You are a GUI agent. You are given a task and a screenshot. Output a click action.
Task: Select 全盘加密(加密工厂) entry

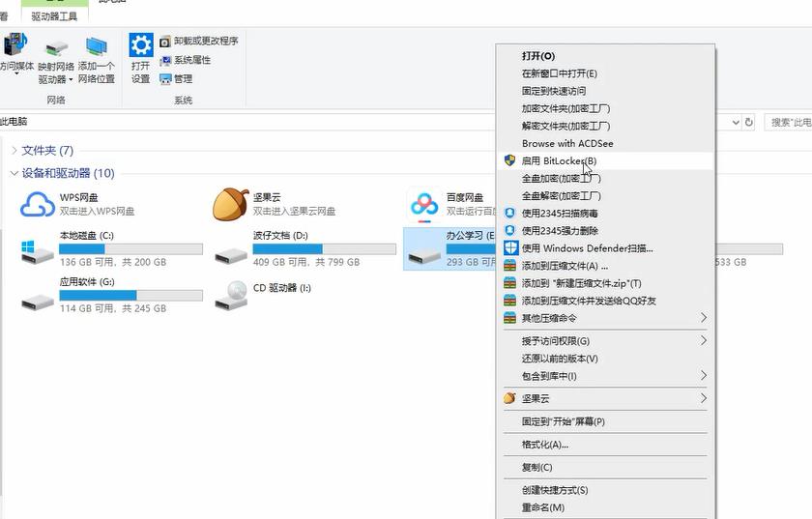tap(606, 178)
